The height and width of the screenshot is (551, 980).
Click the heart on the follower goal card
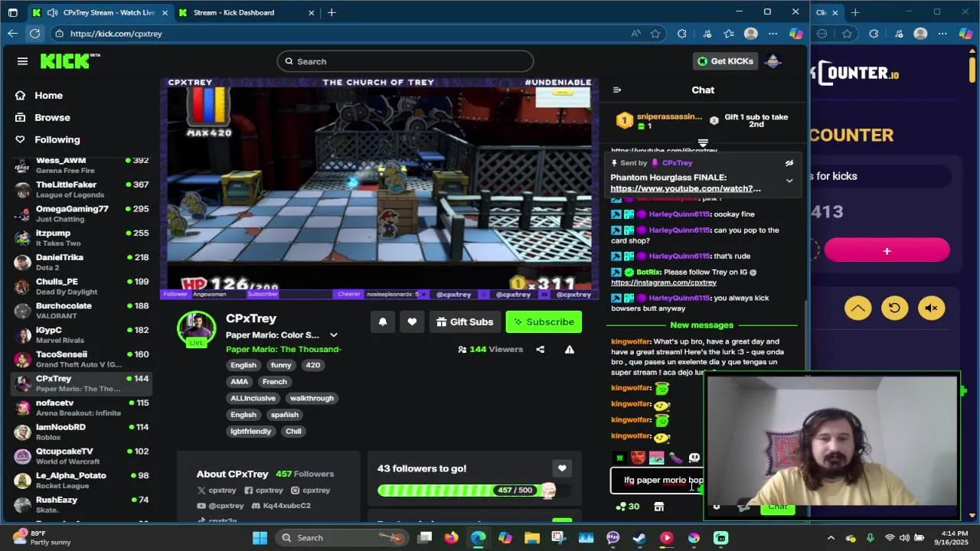coord(562,468)
